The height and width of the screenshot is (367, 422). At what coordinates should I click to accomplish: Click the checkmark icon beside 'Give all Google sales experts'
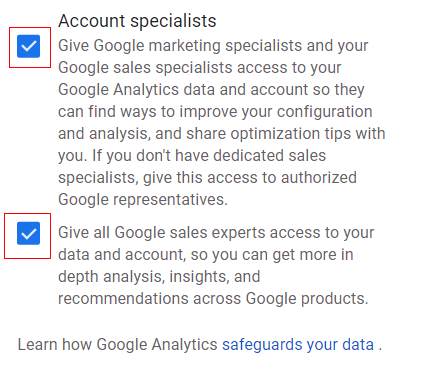coord(29,233)
